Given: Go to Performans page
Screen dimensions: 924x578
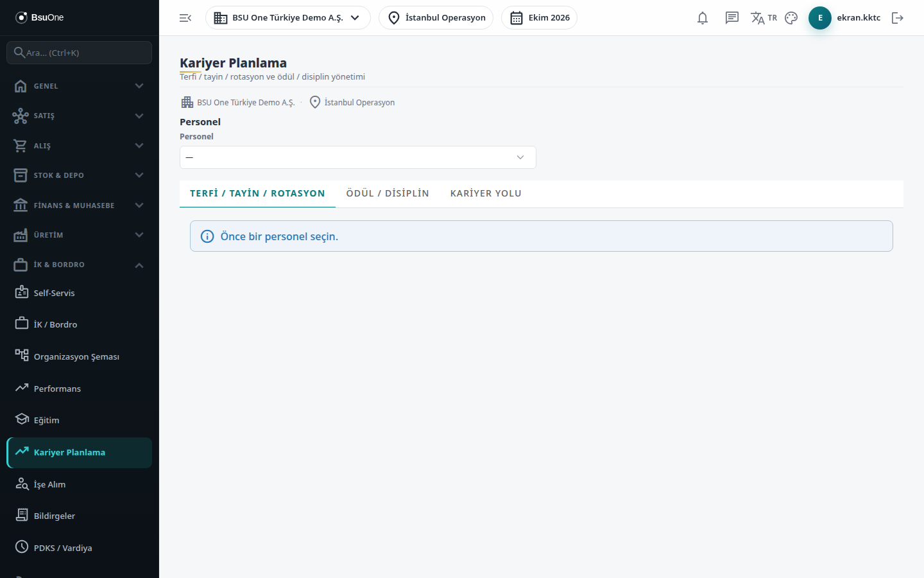Looking at the screenshot, I should tap(80, 389).
